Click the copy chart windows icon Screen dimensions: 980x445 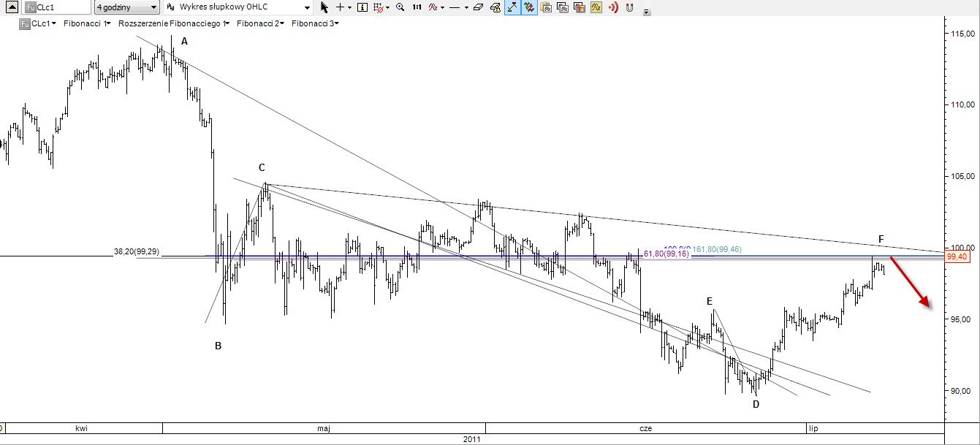click(x=562, y=7)
